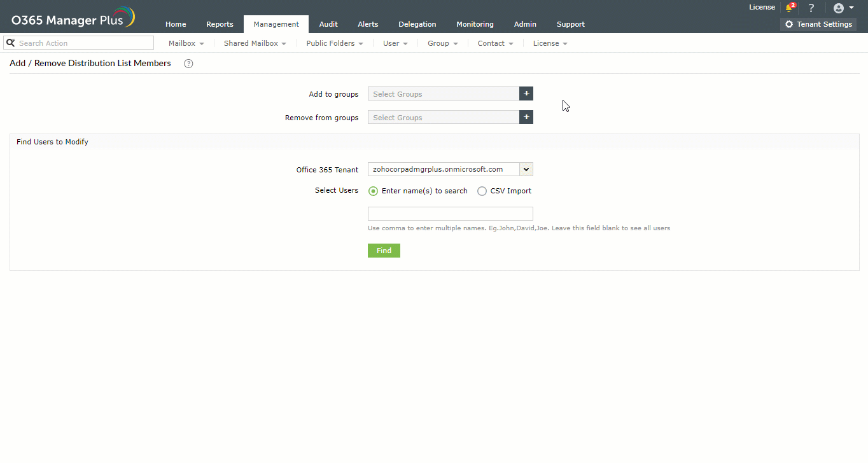Click the Find button
The image size is (868, 463).
point(383,250)
